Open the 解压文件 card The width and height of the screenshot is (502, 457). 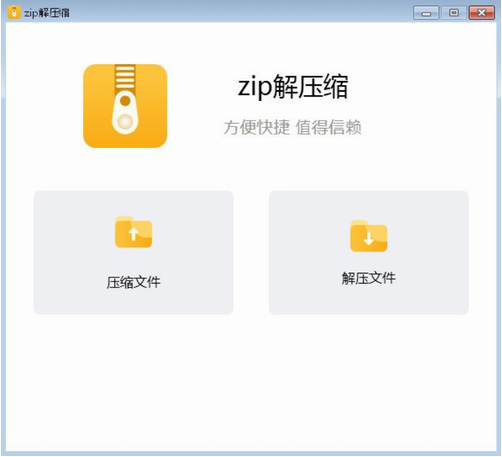click(x=369, y=252)
